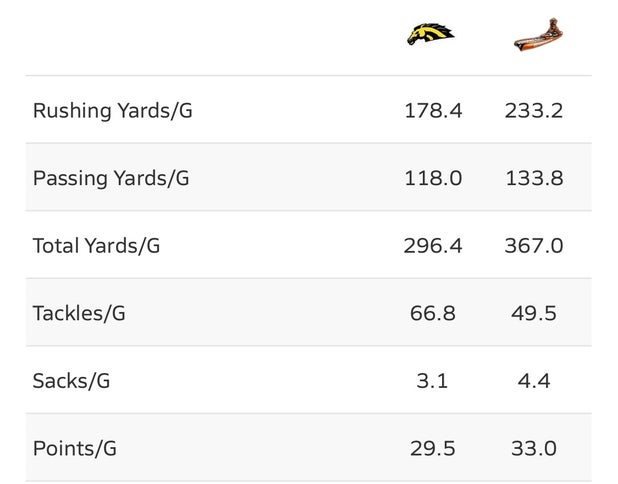Image resolution: width=618 pixels, height=484 pixels.
Task: Select the Tackles/G row label
Action: point(79,313)
